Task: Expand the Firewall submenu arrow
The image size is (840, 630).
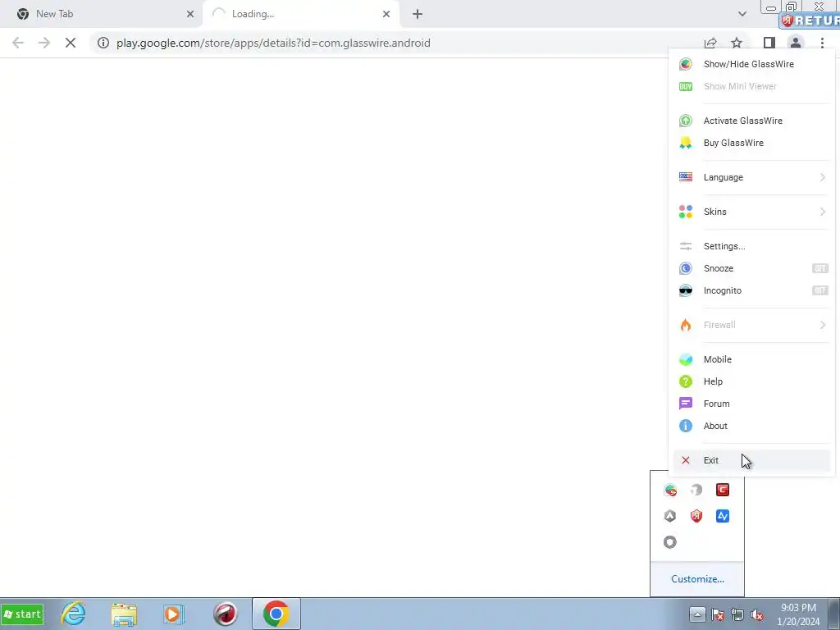Action: [x=822, y=325]
